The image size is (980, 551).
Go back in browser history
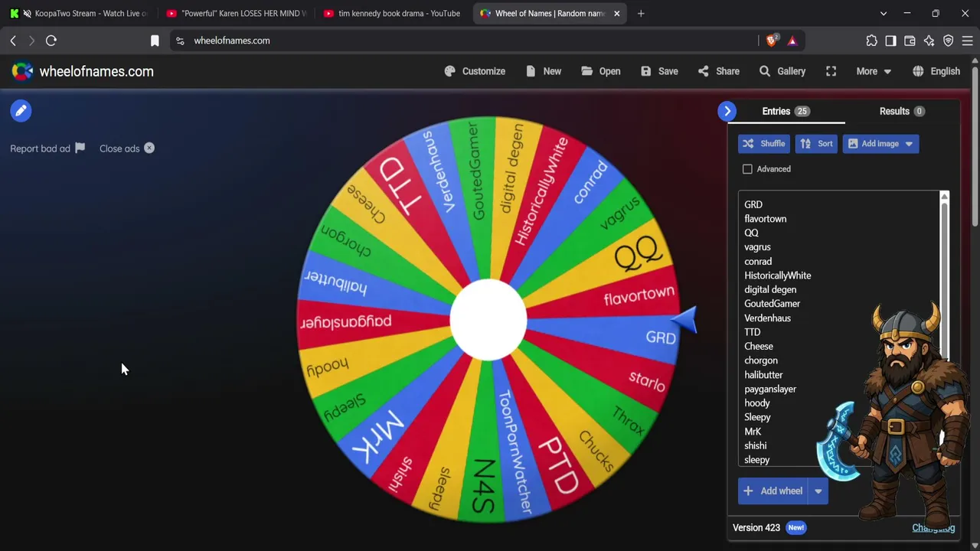tap(13, 41)
